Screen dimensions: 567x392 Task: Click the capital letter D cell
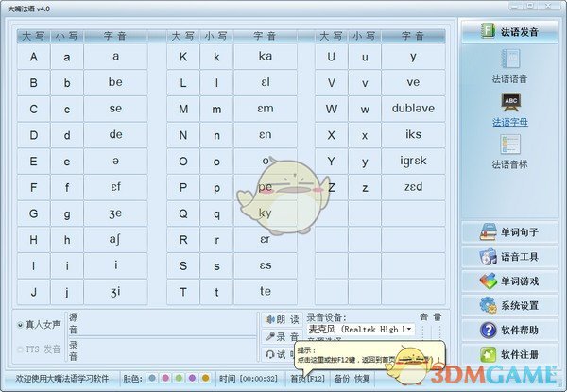34,135
